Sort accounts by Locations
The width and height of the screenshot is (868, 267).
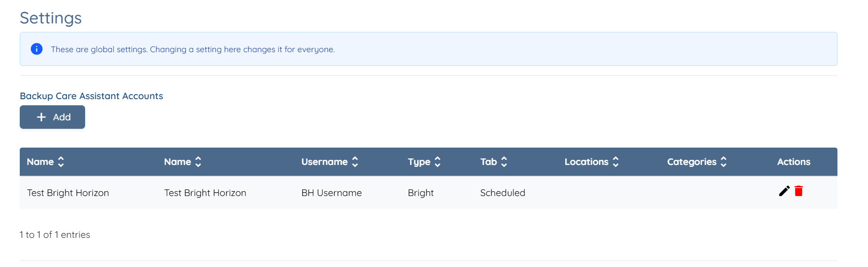click(x=615, y=162)
